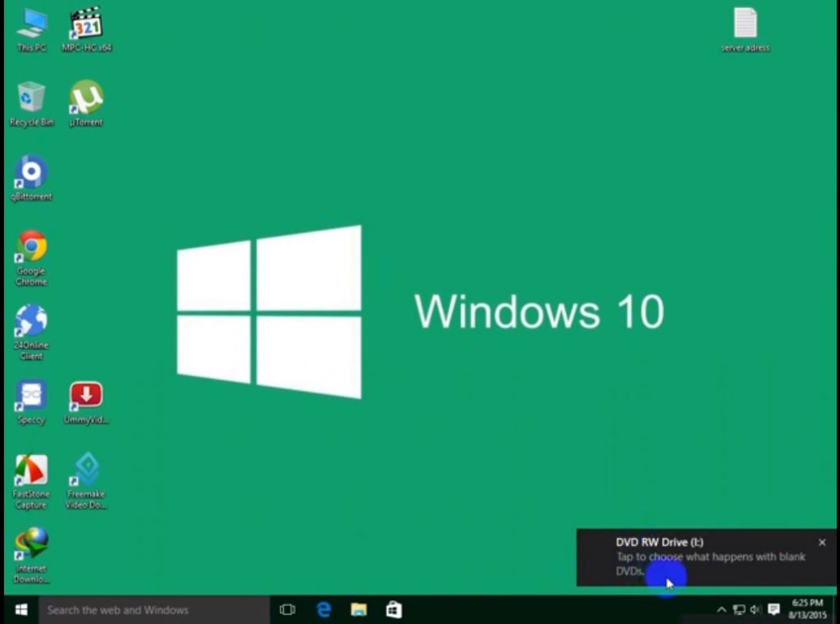Image resolution: width=840 pixels, height=624 pixels.
Task: Open the Windows Start menu
Action: coord(21,609)
